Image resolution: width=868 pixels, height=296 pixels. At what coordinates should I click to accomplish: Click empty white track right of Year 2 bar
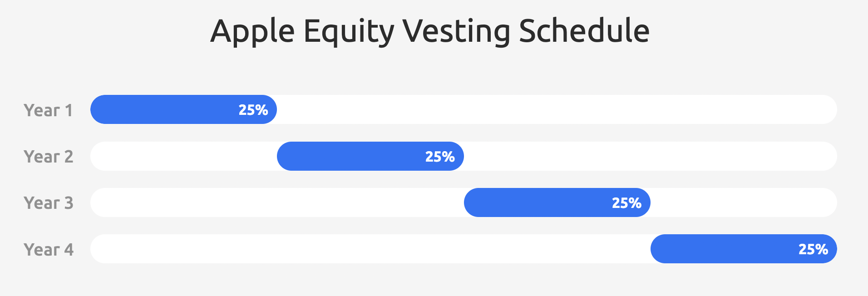click(649, 156)
